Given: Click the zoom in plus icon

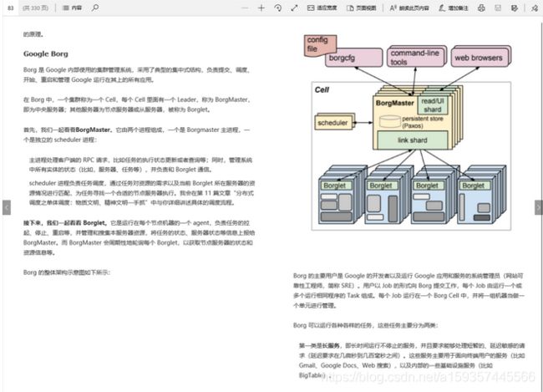Looking at the screenshot, I should [x=261, y=8].
